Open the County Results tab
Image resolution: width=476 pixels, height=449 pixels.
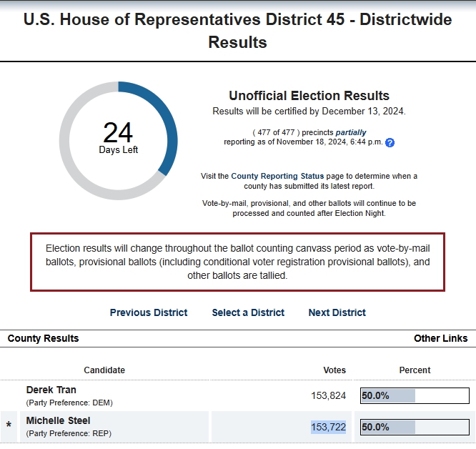point(43,338)
